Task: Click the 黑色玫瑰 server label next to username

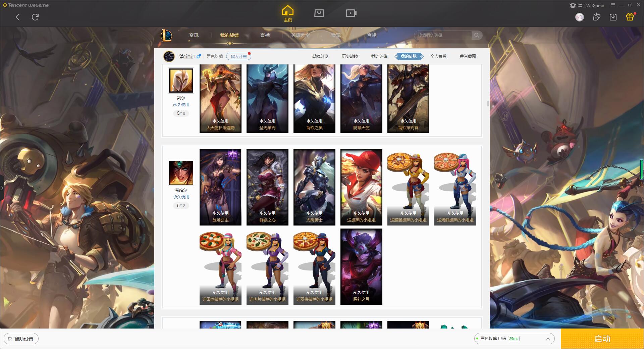Action: (x=215, y=56)
